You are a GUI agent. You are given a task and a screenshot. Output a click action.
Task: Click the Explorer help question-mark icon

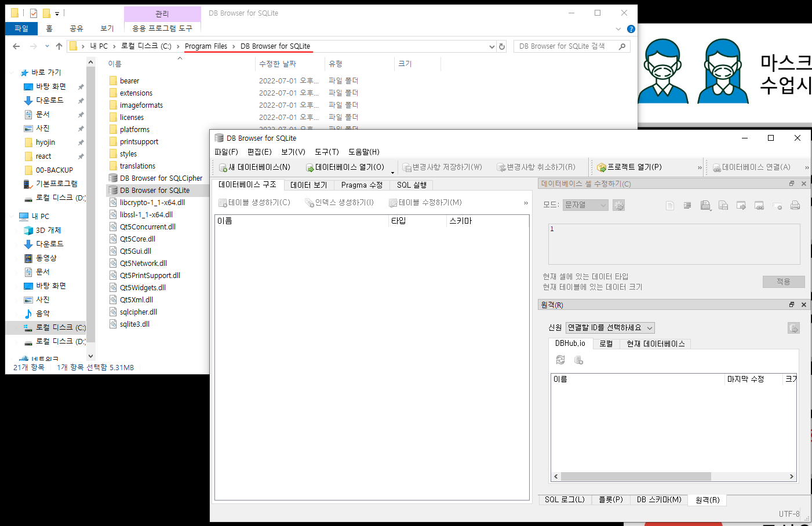631,29
